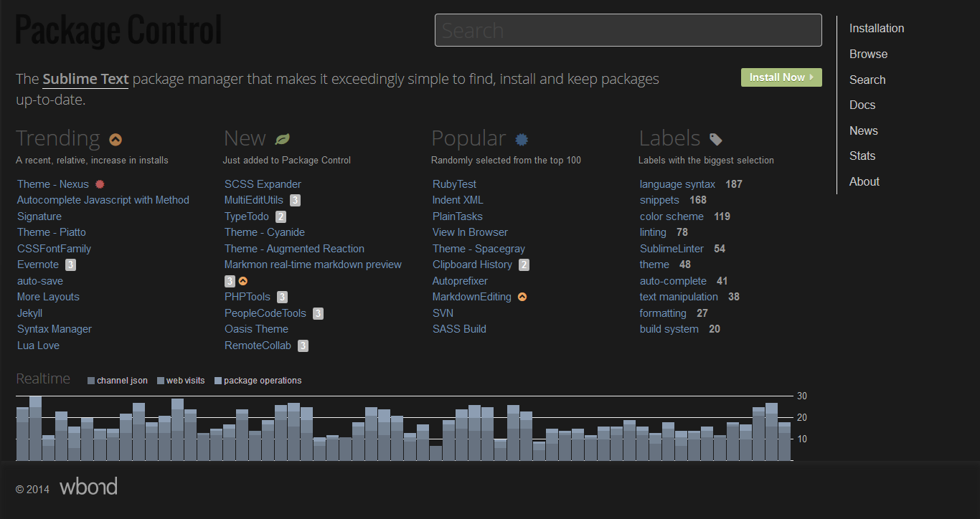Open the SASS Build package
Screen dimensions: 980x519
click(459, 329)
